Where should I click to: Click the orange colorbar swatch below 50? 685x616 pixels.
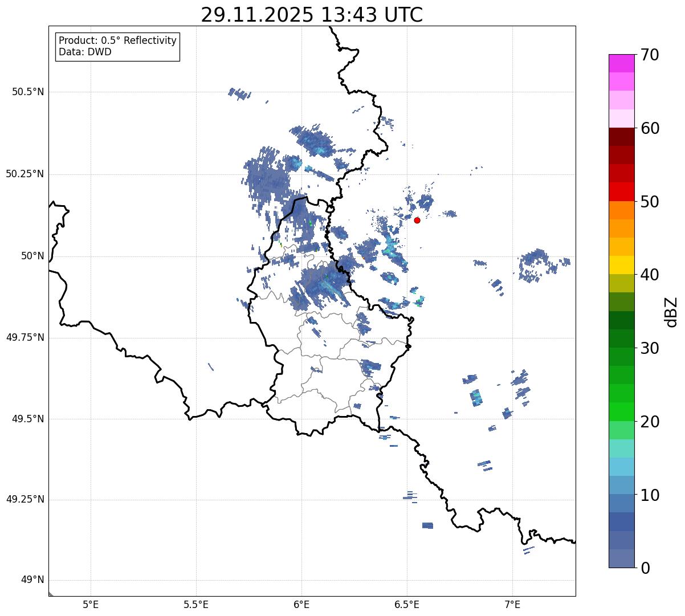pyautogui.click(x=621, y=210)
